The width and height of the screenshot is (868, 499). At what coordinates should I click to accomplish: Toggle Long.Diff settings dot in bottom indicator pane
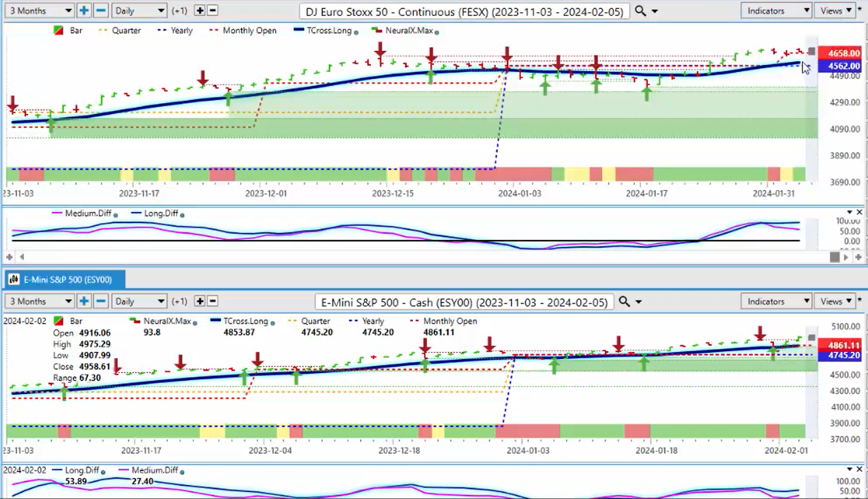tap(103, 472)
